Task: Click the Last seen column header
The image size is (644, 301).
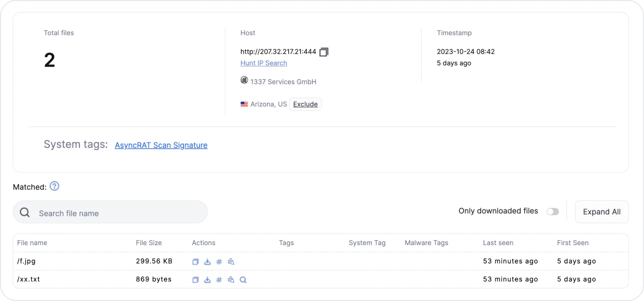Action: pos(498,243)
